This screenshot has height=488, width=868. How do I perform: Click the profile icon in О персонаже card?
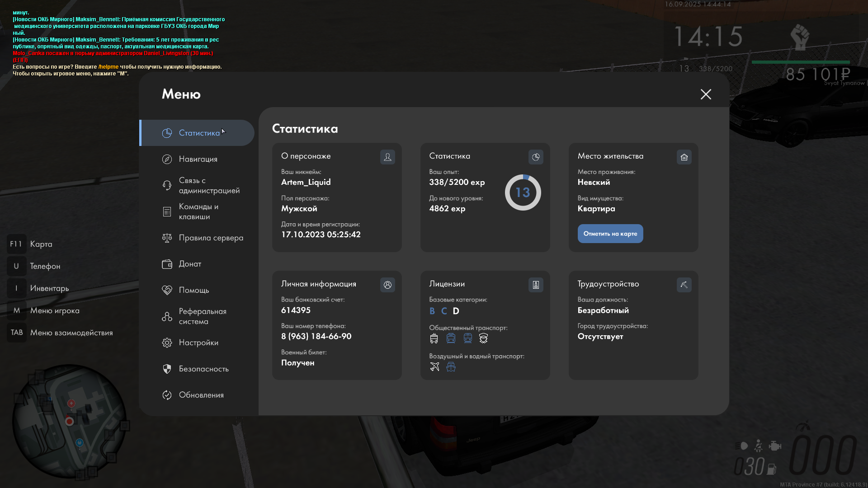[x=387, y=157]
